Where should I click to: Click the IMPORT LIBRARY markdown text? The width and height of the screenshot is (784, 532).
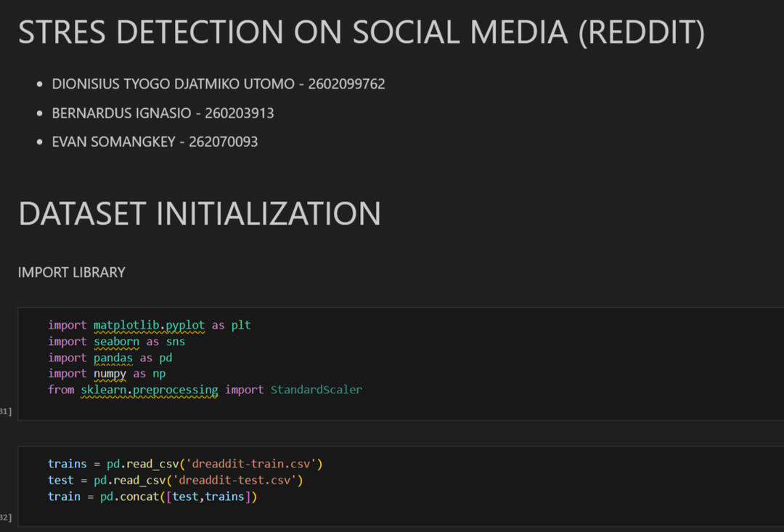tap(71, 272)
